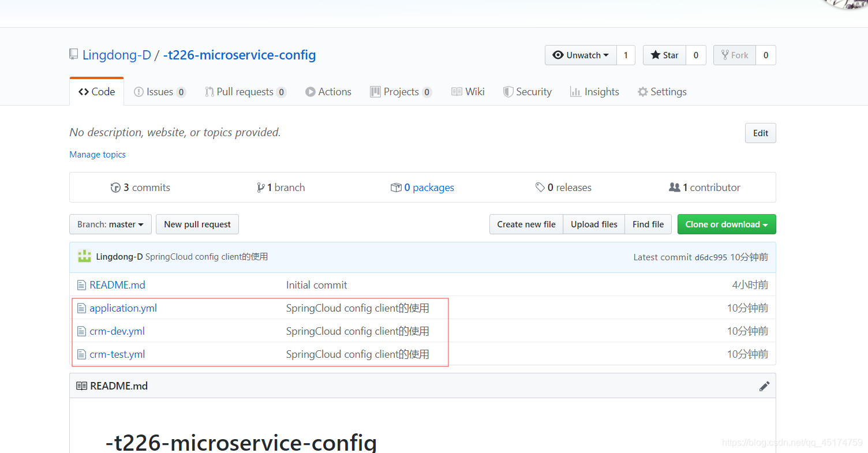Click the 4小时前 timestamp on README.md row
868x453 pixels.
pyautogui.click(x=750, y=285)
